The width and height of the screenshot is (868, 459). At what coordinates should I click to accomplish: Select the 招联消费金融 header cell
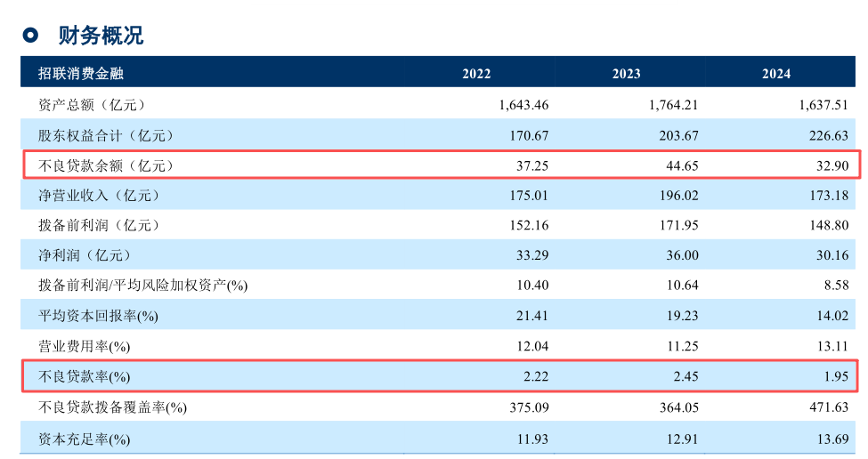click(81, 74)
